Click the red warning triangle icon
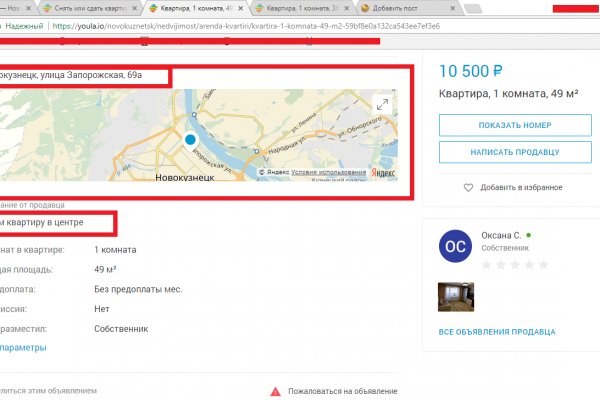Screen dimensions: 600x400 [276, 392]
